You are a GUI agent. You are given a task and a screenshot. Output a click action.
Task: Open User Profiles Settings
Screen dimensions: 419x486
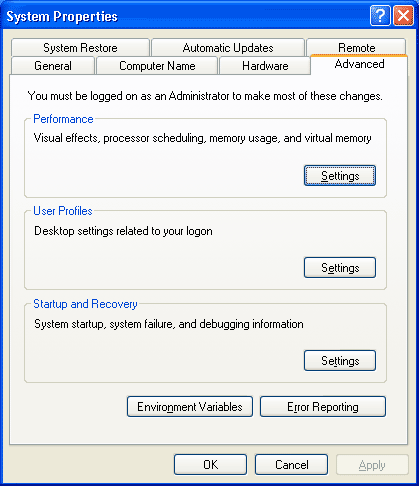[x=340, y=267]
